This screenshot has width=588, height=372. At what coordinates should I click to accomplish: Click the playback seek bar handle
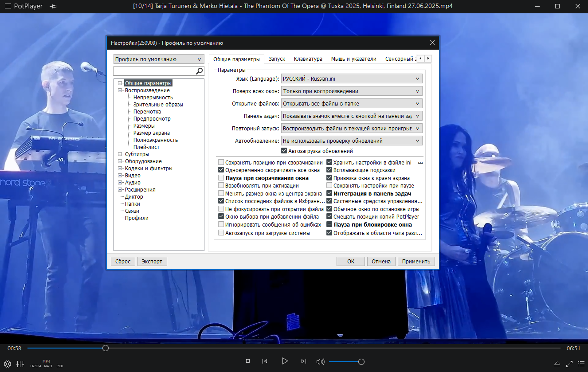(x=105, y=349)
